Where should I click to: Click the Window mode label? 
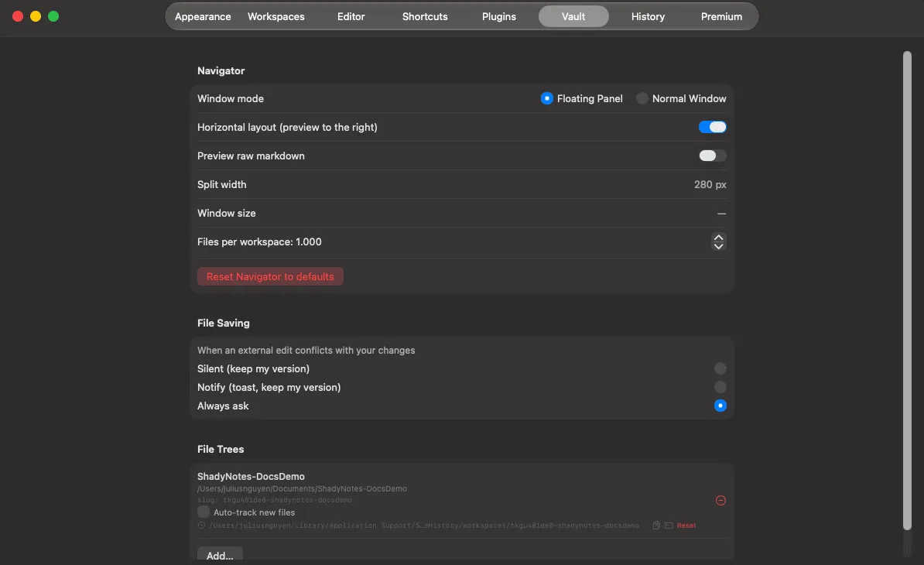[231, 98]
